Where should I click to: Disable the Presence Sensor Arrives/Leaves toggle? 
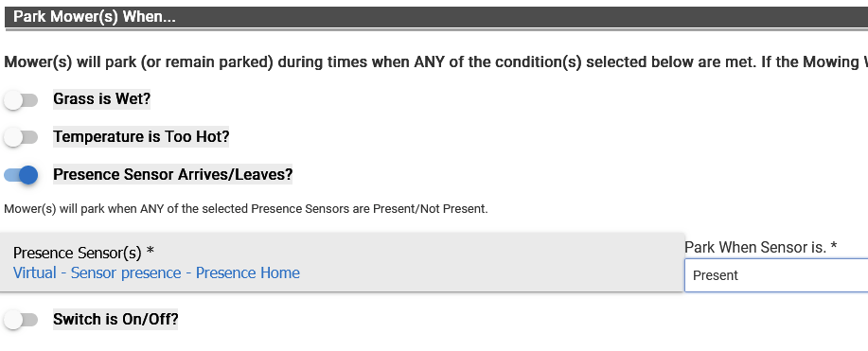click(21, 175)
